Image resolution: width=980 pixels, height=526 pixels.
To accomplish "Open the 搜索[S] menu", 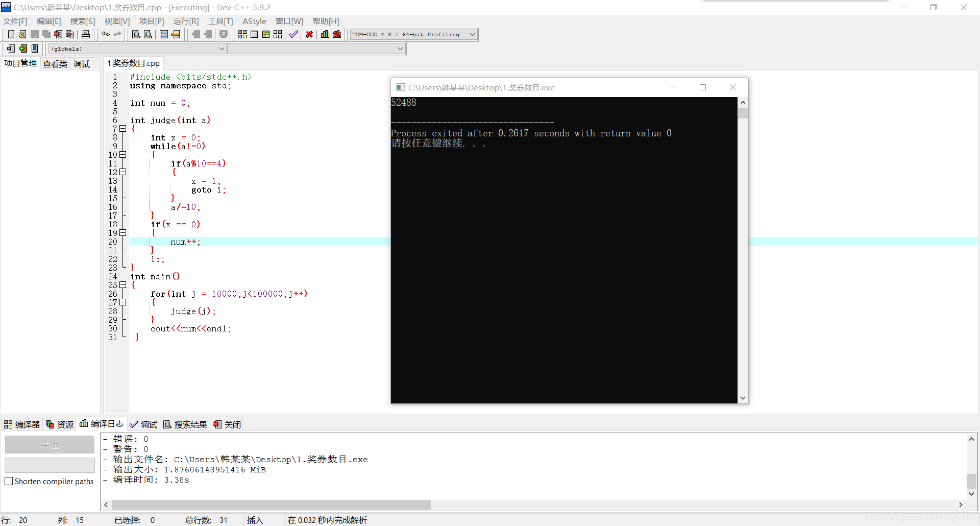I will [x=83, y=21].
